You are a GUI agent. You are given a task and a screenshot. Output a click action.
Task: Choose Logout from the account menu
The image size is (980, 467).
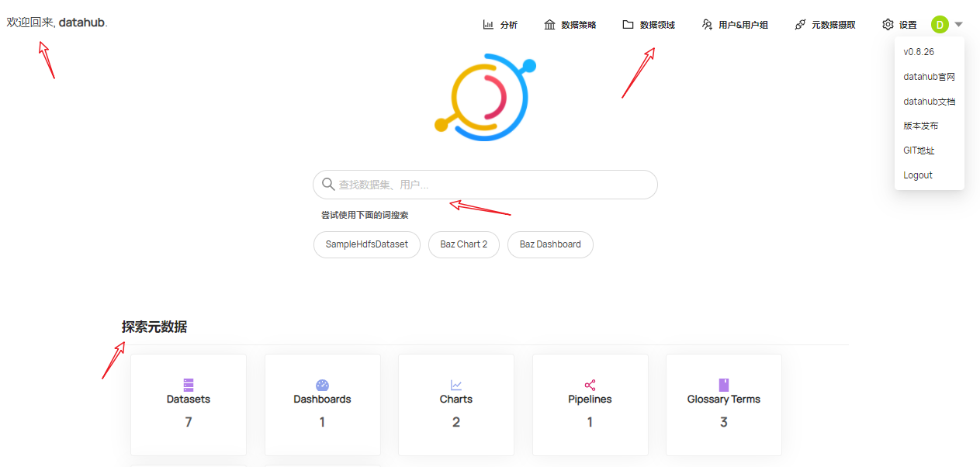point(917,175)
